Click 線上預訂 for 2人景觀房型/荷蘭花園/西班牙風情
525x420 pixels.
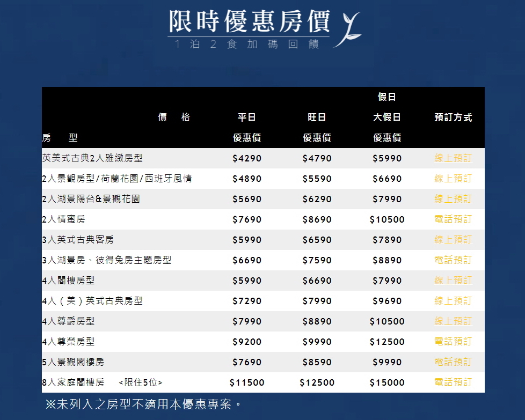tap(453, 178)
